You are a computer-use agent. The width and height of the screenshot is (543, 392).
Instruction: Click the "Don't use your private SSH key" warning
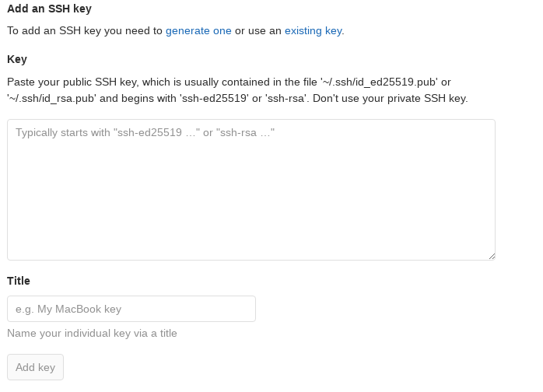(391, 99)
